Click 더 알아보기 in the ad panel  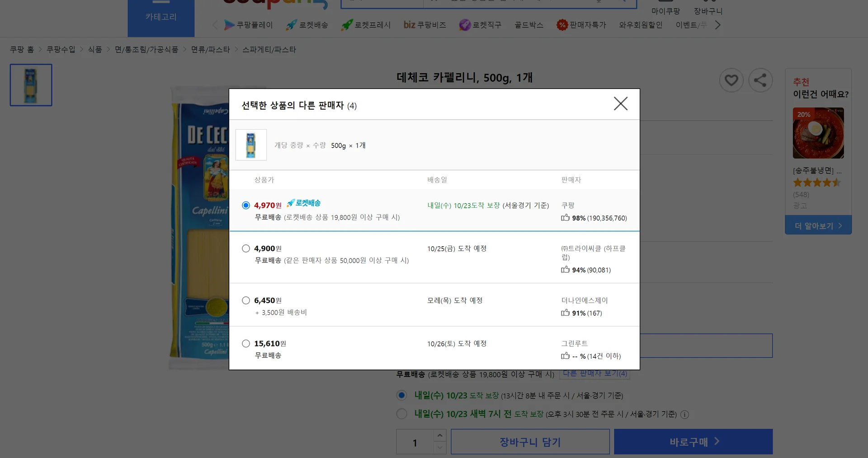click(818, 225)
